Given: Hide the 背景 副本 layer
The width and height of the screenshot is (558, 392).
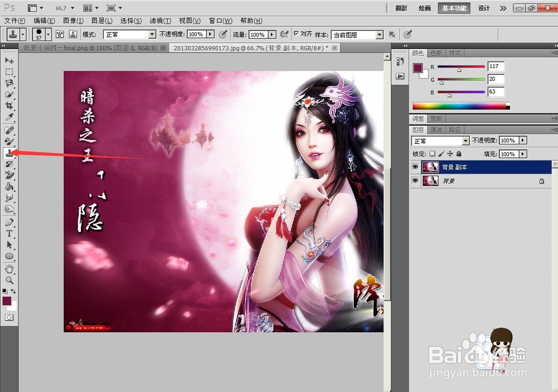Looking at the screenshot, I should (415, 167).
